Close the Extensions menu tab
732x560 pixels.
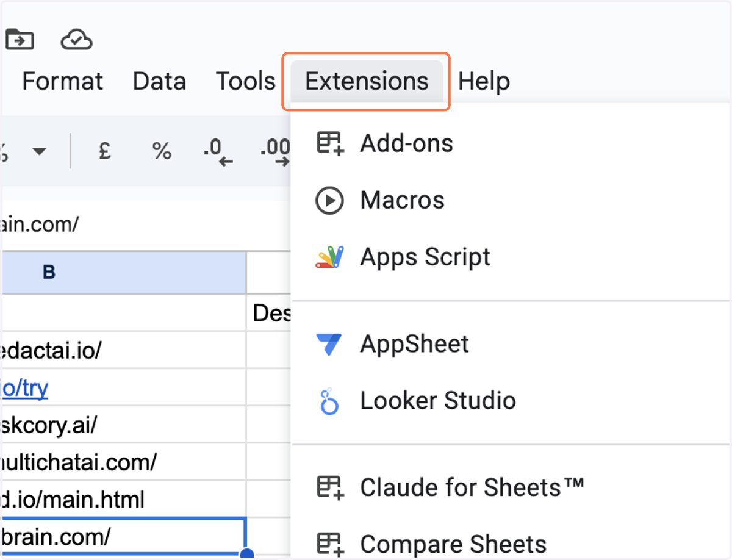tap(367, 81)
